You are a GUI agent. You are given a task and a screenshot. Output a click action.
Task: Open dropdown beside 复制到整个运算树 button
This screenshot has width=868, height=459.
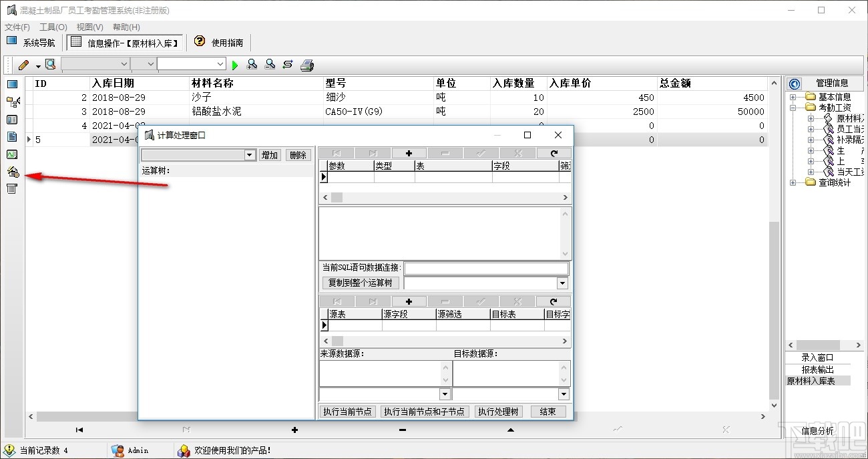click(x=562, y=283)
